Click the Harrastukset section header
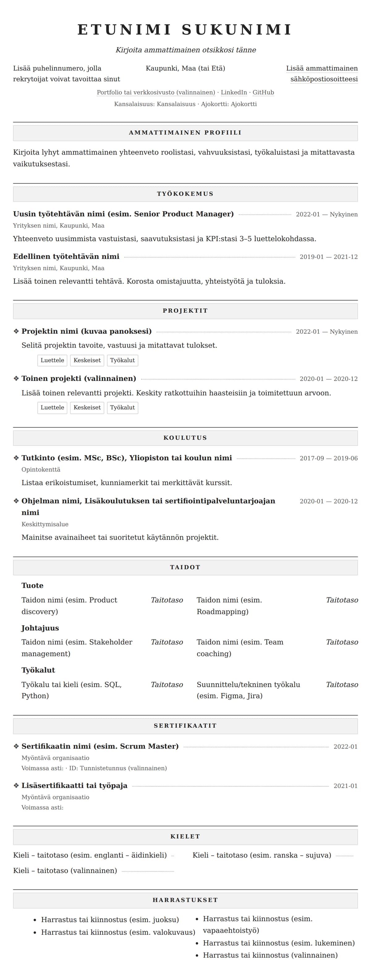Screen dimensions: 371x980 tap(185, 900)
